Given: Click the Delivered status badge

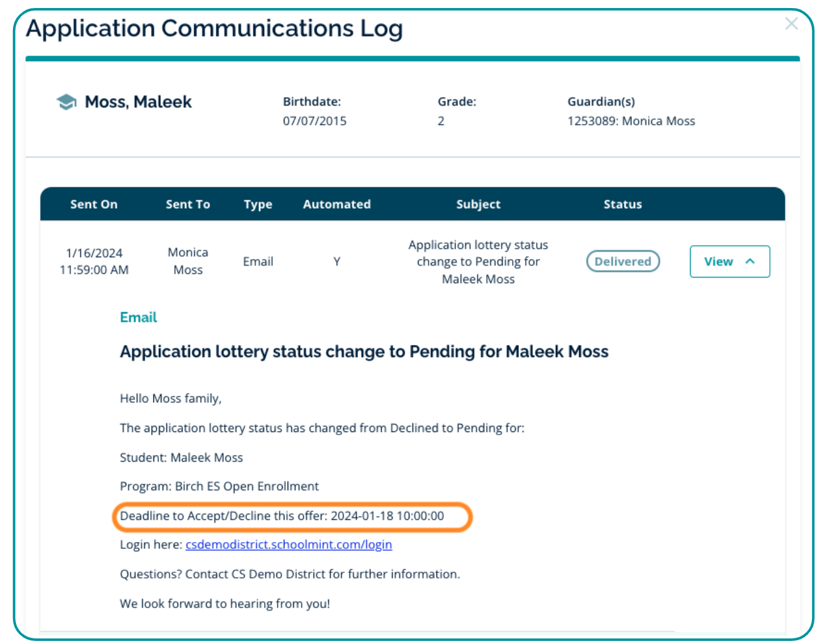Looking at the screenshot, I should 622,261.
